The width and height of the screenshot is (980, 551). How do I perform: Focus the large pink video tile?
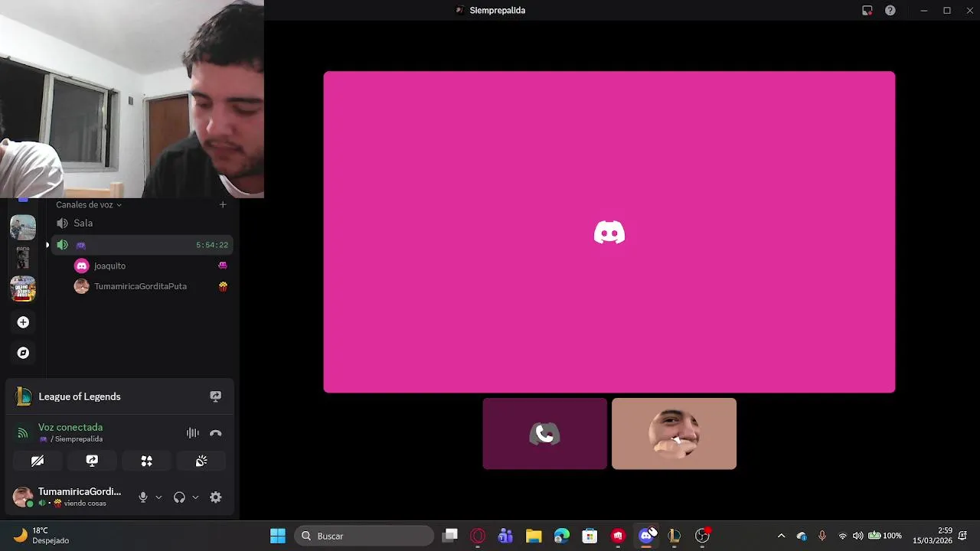pos(609,232)
